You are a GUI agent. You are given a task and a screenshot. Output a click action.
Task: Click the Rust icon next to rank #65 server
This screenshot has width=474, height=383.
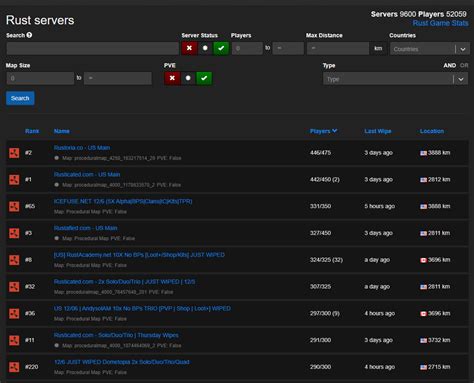(14, 206)
